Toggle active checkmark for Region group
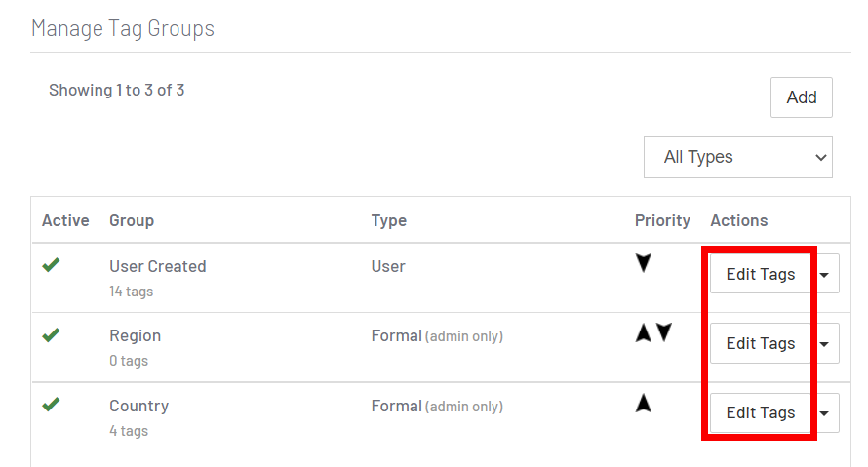 (52, 335)
